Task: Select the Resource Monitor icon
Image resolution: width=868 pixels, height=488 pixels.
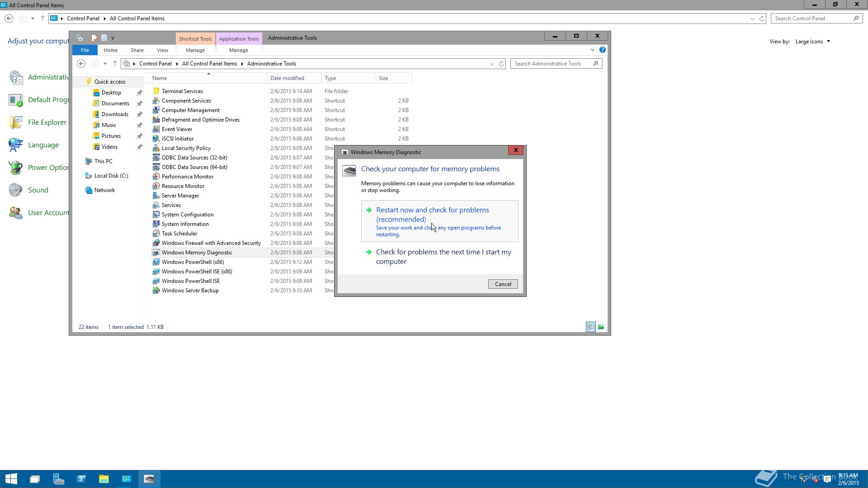Action: click(156, 186)
